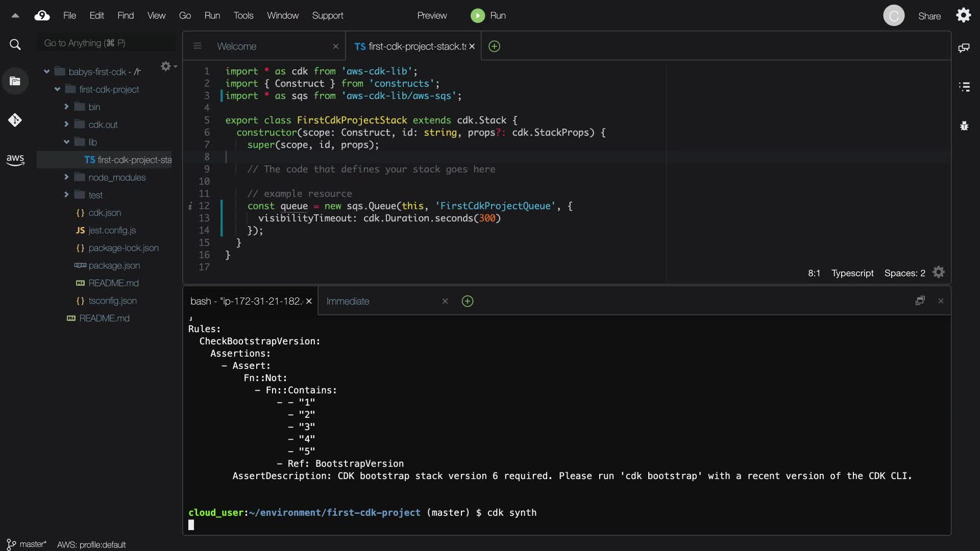Open file tree settings gear dropdown
Screen dimensions: 980x551
pos(168,66)
